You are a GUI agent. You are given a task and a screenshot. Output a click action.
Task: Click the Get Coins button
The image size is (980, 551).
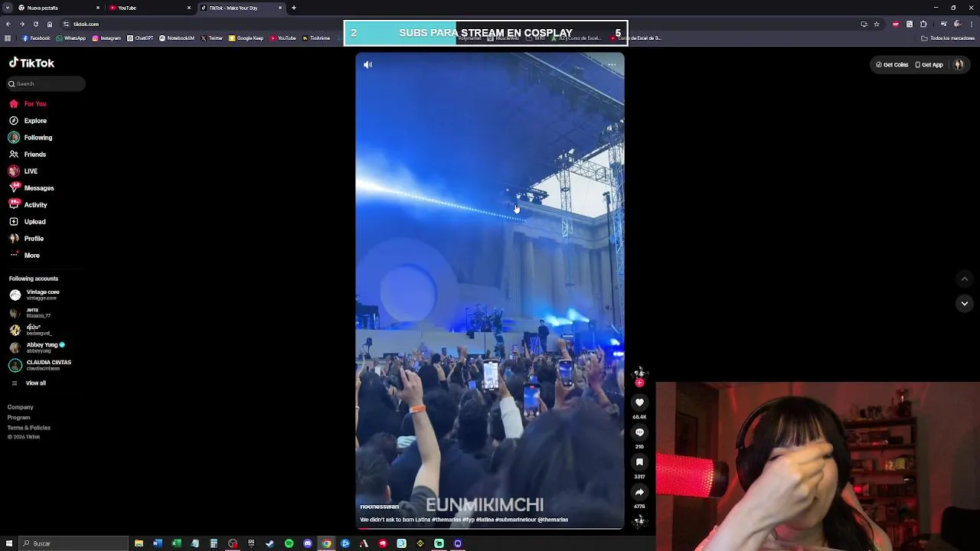(892, 65)
